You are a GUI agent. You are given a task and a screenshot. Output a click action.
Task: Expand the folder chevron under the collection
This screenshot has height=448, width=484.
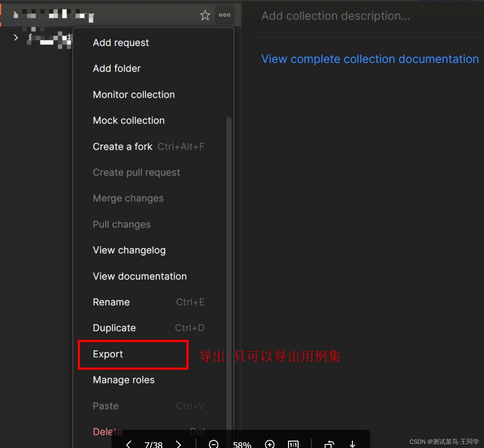16,37
